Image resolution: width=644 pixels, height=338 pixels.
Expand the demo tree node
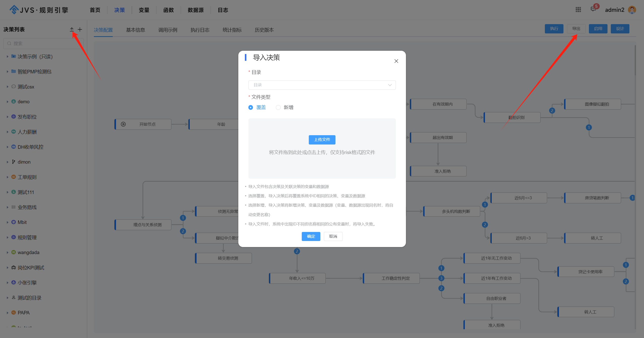tap(7, 102)
